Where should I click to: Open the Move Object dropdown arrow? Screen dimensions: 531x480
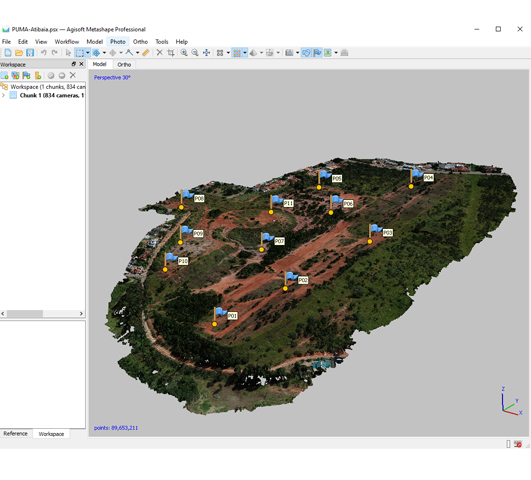(121, 53)
